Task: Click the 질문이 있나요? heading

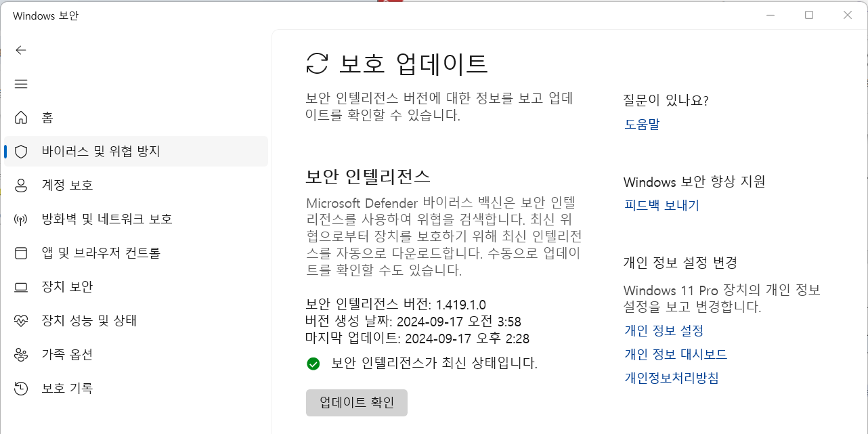Action: [666, 101]
